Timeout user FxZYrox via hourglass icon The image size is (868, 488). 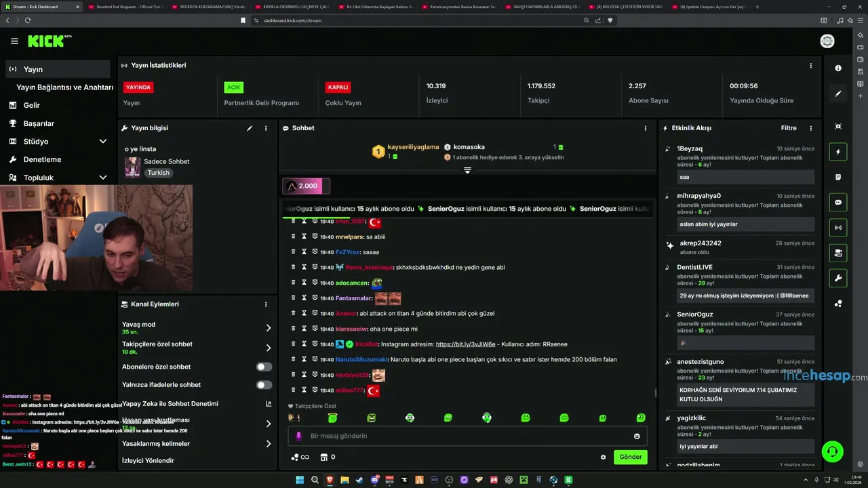click(304, 252)
